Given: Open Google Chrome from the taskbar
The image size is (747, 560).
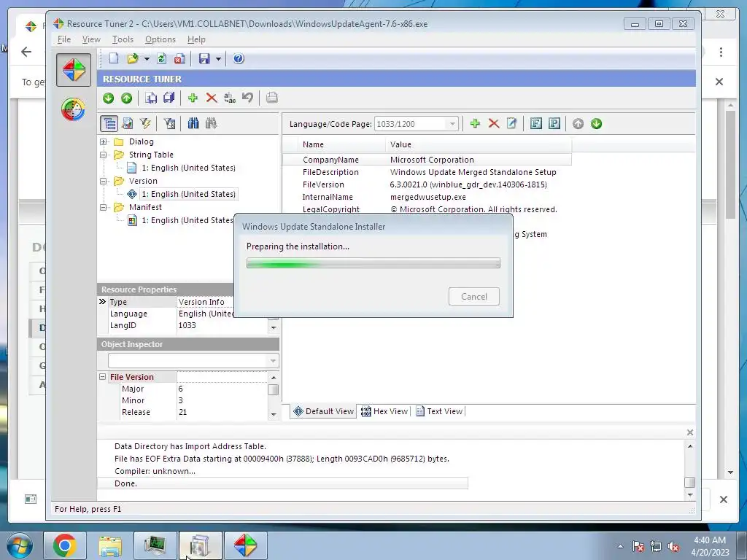Looking at the screenshot, I should click(65, 545).
